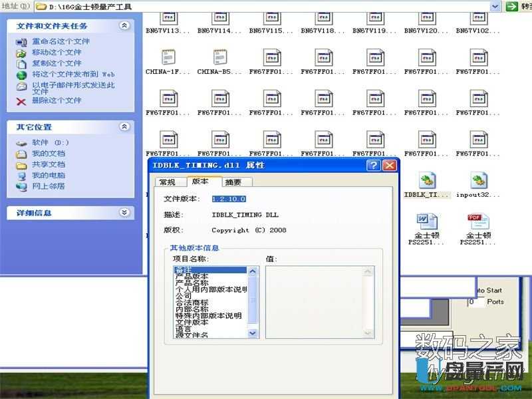Image resolution: width=532 pixels, height=399 pixels.
Task: Open the address bar dropdown arrow
Action: click(x=495, y=6)
